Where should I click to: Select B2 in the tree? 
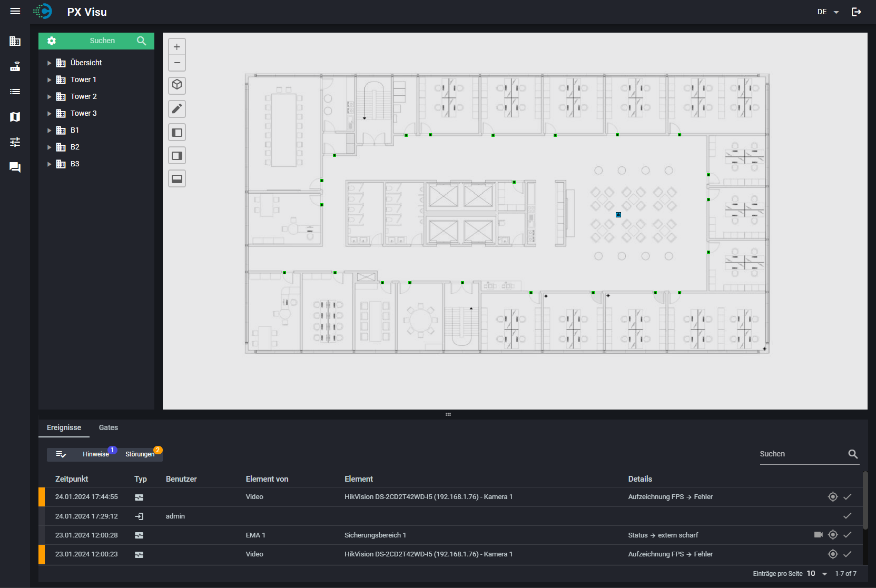point(75,147)
